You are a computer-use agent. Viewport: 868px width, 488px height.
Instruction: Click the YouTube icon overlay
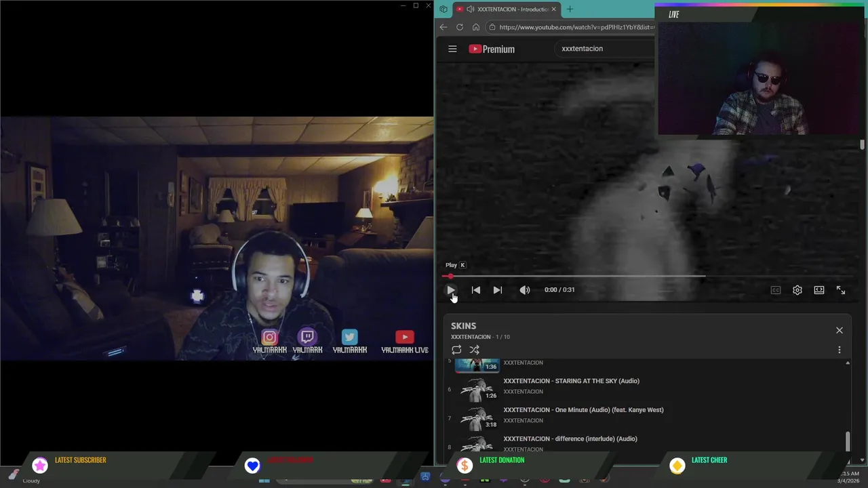(404, 337)
